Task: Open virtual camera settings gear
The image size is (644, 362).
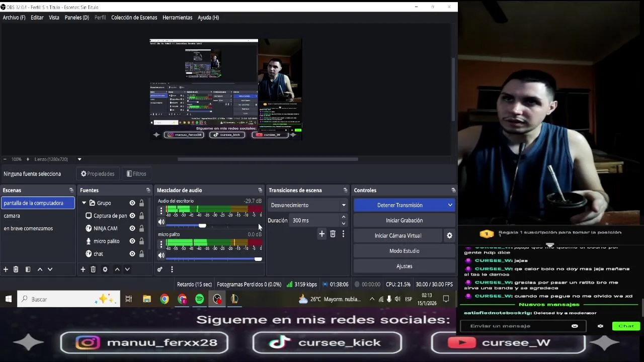Action: coord(449,235)
